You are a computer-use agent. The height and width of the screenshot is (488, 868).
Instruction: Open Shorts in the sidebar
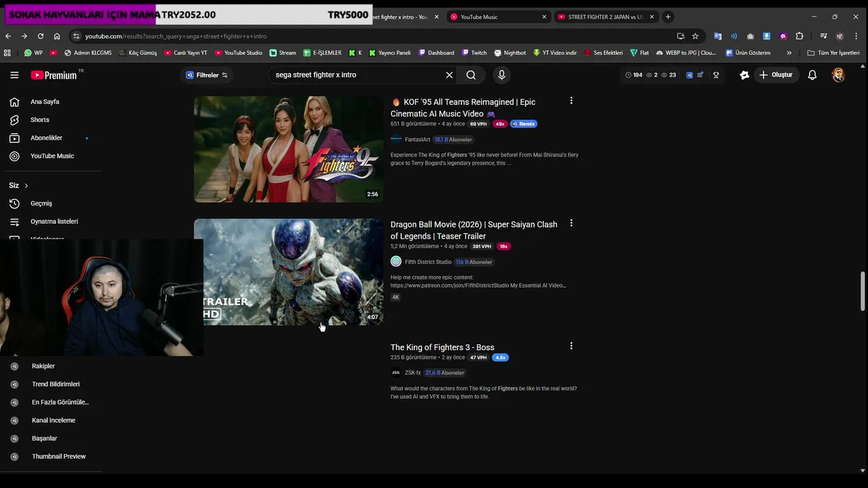(x=39, y=120)
